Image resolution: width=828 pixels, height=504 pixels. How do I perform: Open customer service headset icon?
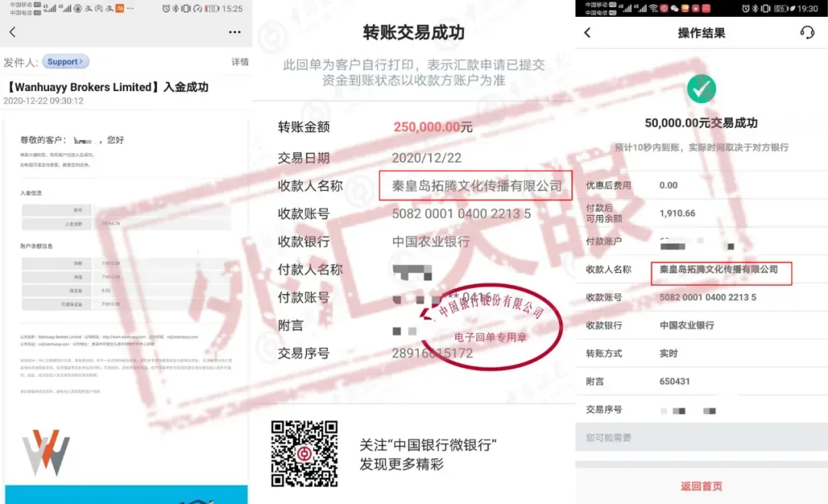click(x=807, y=33)
